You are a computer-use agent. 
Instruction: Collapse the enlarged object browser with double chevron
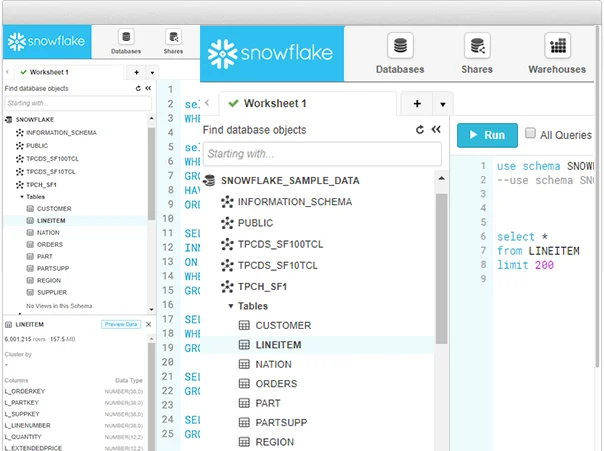(436, 130)
